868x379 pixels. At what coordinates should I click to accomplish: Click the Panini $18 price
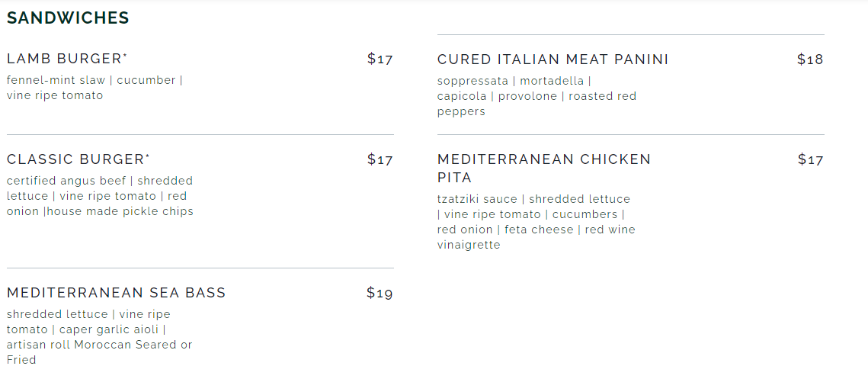click(810, 59)
